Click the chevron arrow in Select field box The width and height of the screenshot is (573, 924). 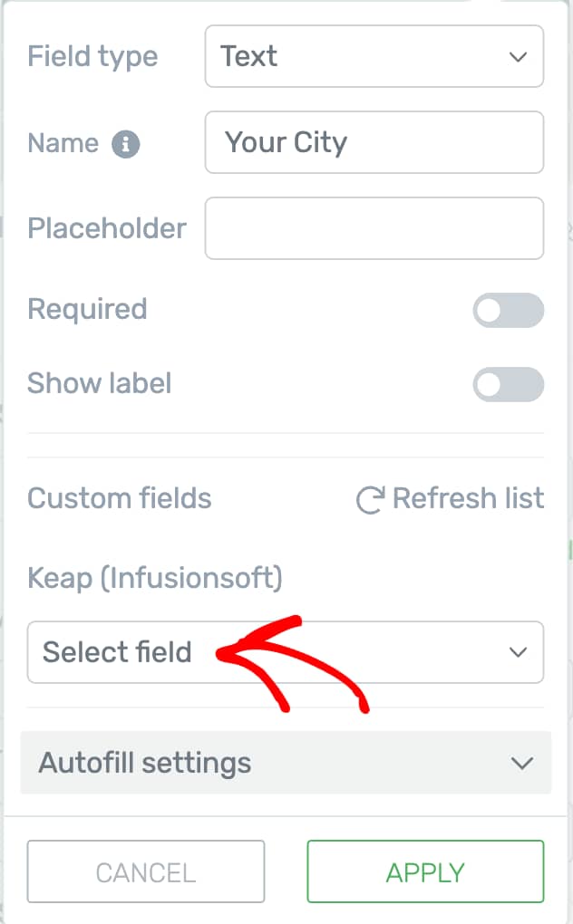tap(518, 652)
